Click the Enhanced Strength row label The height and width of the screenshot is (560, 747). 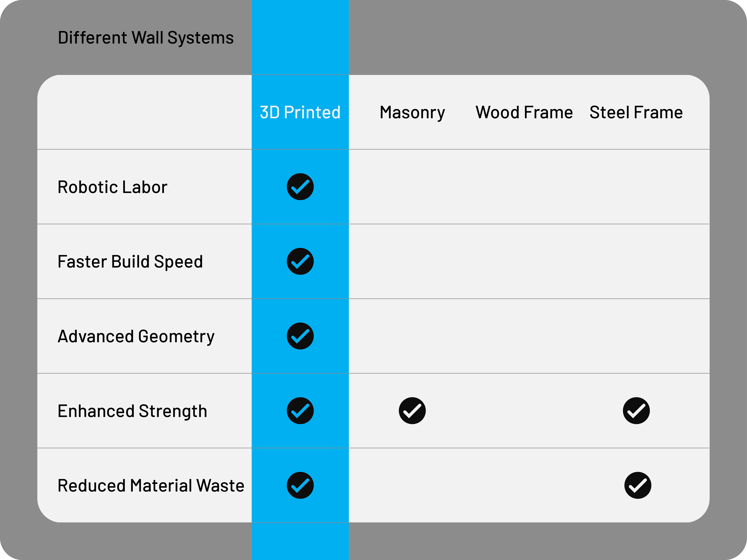tap(132, 411)
